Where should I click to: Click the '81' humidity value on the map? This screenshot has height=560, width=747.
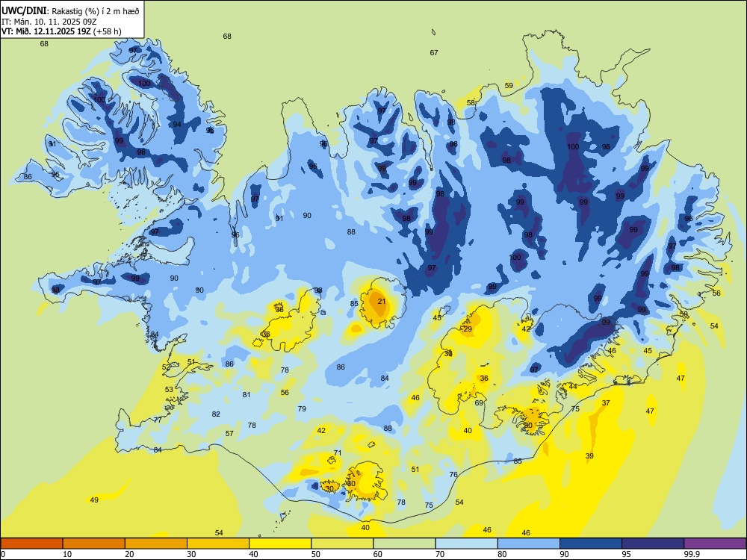247,395
